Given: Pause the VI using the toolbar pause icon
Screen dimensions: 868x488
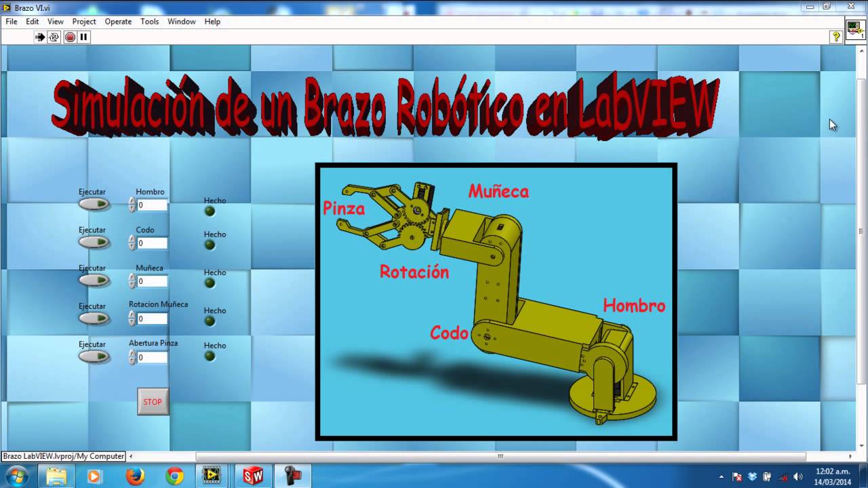Looking at the screenshot, I should pos(83,37).
